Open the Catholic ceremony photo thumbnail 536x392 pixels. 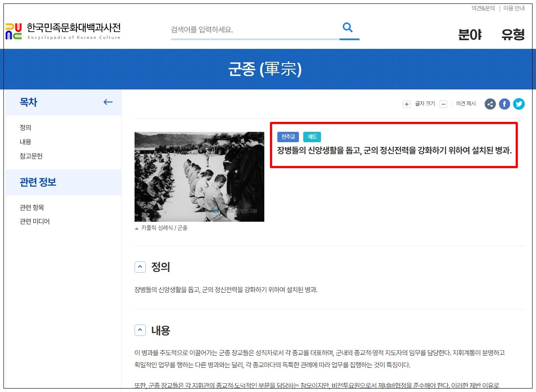[x=199, y=177]
